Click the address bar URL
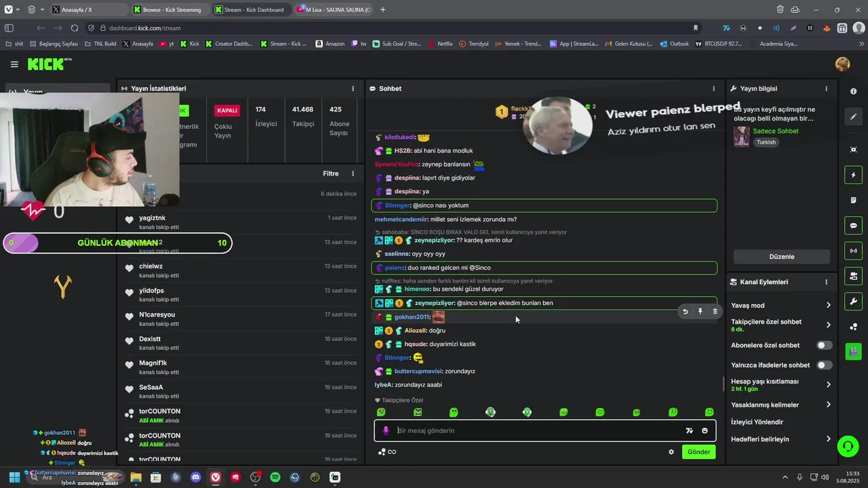The width and height of the screenshot is (868, 488). [x=144, y=28]
